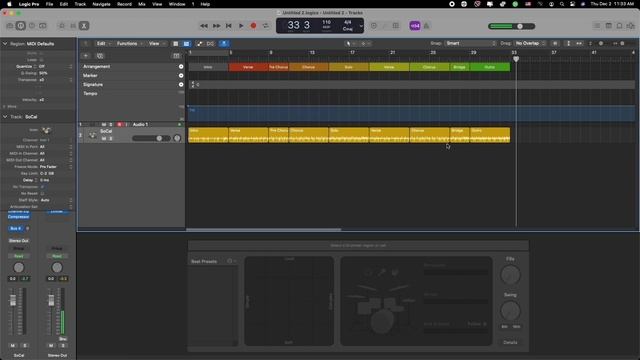
Task: Collapse the Region MIDI Defaults disclosure triangle
Action: (x=5, y=44)
